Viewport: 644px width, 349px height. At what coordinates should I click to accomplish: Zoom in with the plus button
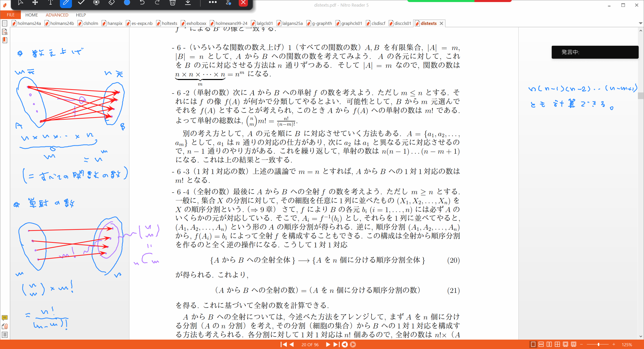click(614, 344)
